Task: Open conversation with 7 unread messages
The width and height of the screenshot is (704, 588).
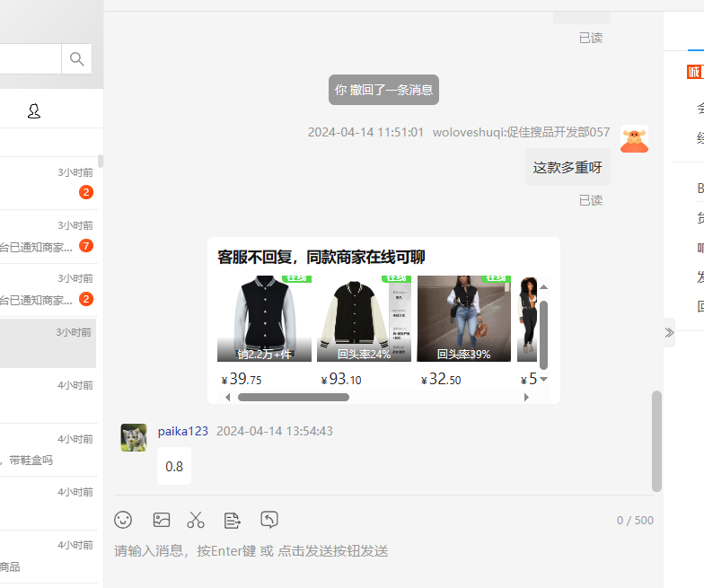Action: (x=48, y=237)
